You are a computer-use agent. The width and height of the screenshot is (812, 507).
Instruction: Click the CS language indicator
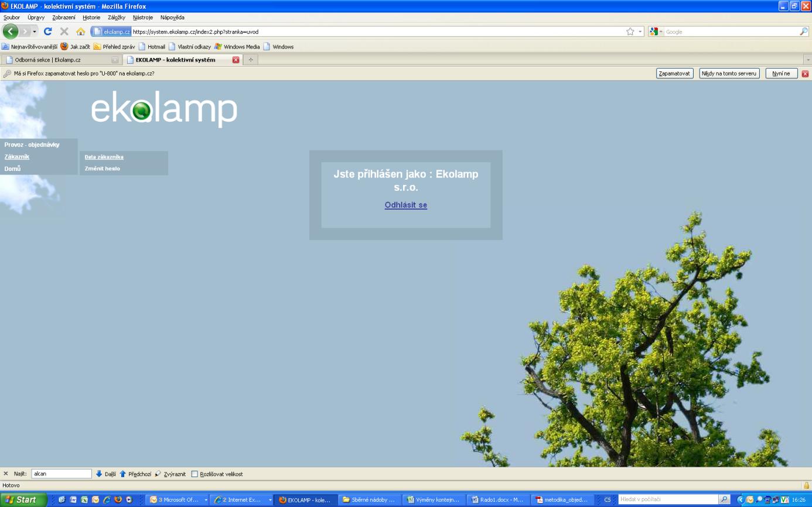click(608, 500)
